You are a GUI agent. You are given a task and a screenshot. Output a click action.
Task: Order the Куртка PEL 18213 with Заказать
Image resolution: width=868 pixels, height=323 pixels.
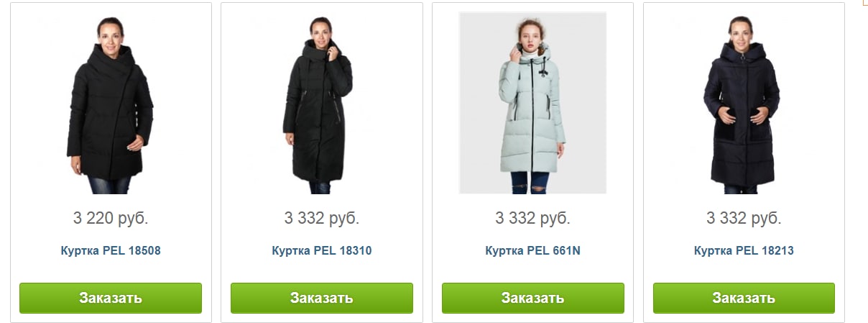pos(744,298)
